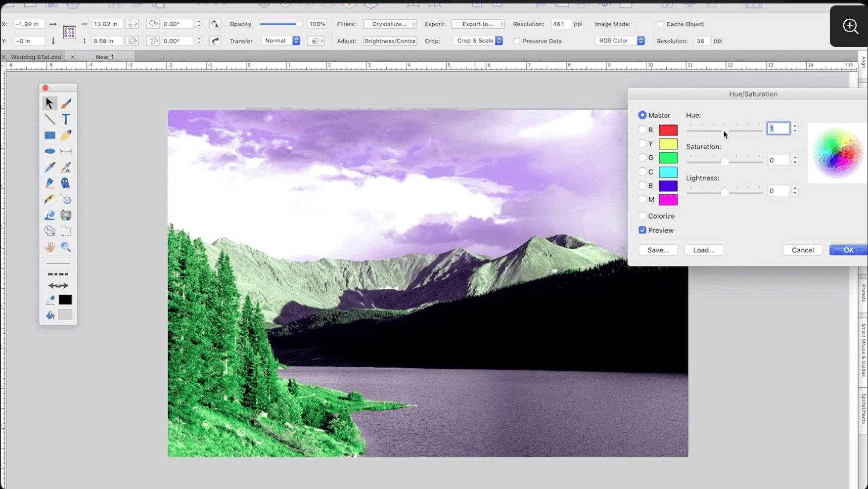Open the Presets side panel tab
The width and height of the screenshot is (868, 489).
pos(864,294)
